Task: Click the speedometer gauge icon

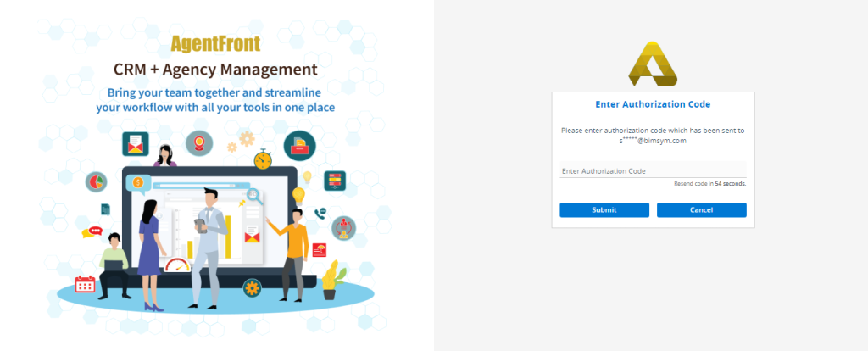Action: coord(175,266)
